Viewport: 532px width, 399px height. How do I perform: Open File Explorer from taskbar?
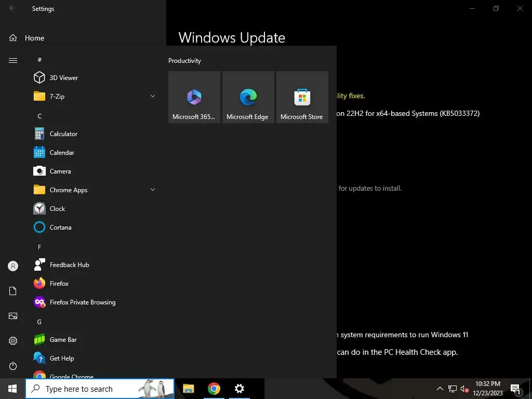click(188, 389)
